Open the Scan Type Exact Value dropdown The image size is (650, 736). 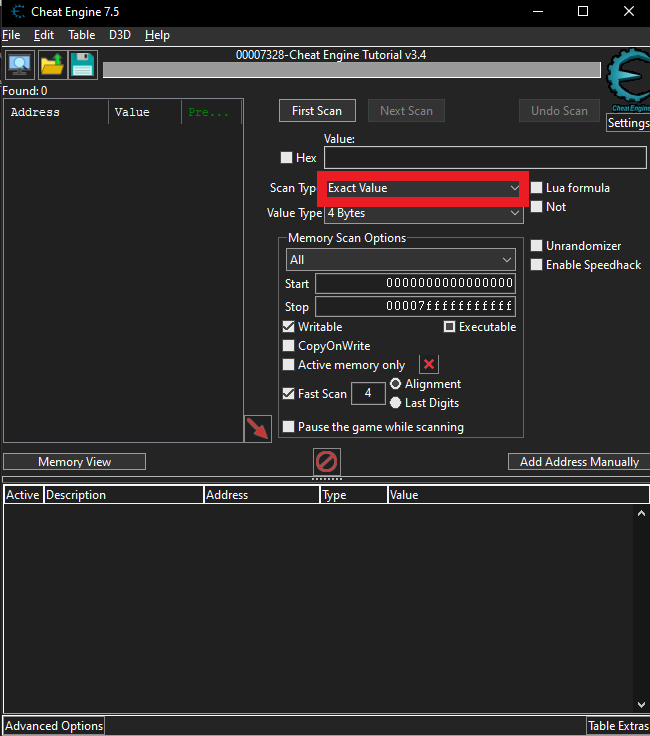click(423, 188)
